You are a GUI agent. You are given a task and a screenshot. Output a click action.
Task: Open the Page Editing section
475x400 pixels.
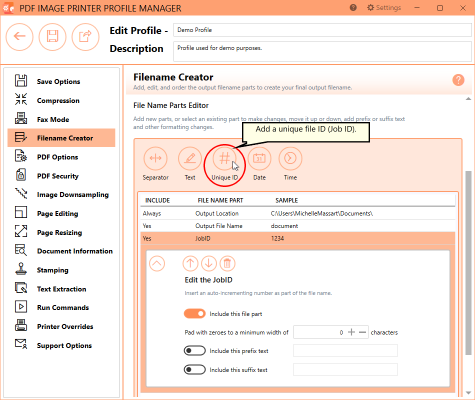61,213
